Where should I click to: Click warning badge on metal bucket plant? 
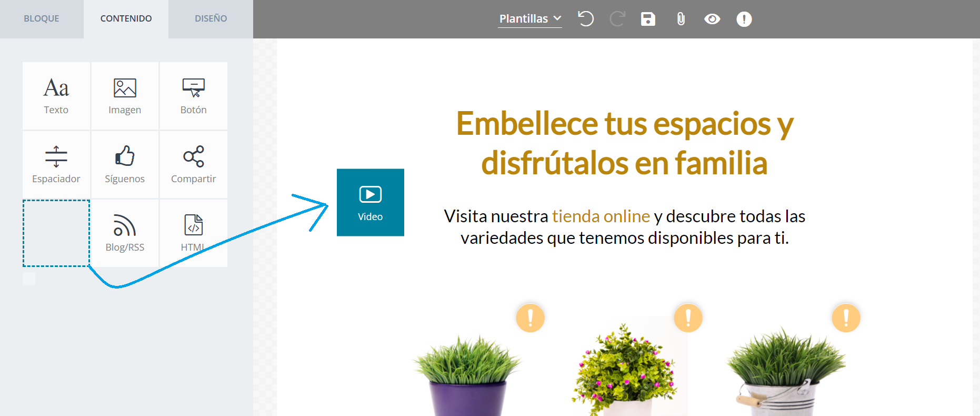tap(846, 318)
